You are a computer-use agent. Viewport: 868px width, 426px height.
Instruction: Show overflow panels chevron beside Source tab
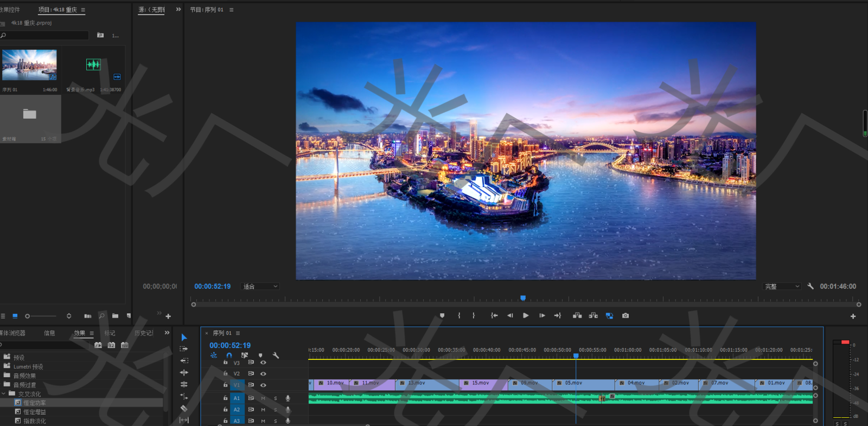pyautogui.click(x=178, y=9)
